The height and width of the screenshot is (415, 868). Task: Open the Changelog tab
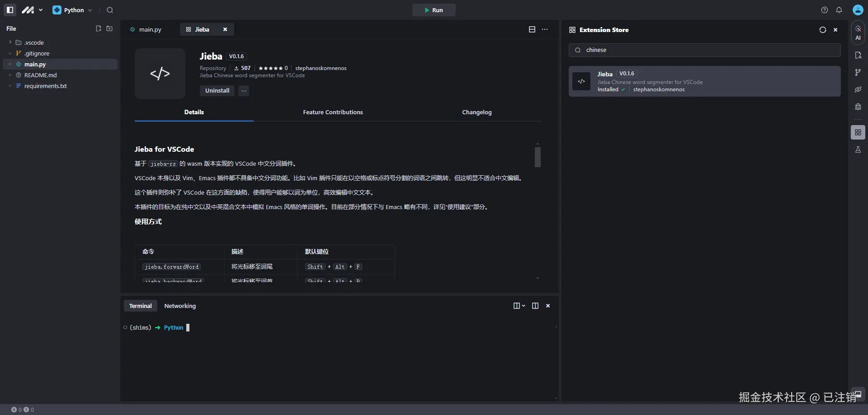tap(476, 112)
